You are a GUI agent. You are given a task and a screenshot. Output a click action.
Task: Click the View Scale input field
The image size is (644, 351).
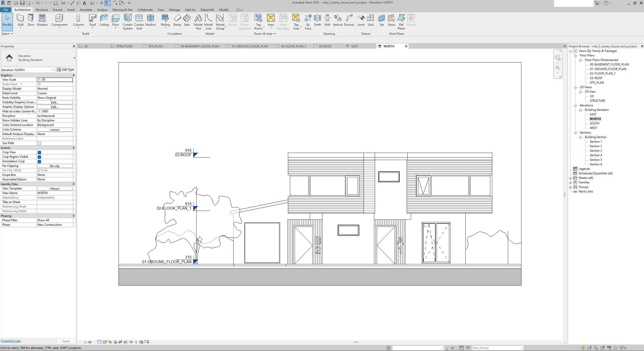tap(55, 80)
